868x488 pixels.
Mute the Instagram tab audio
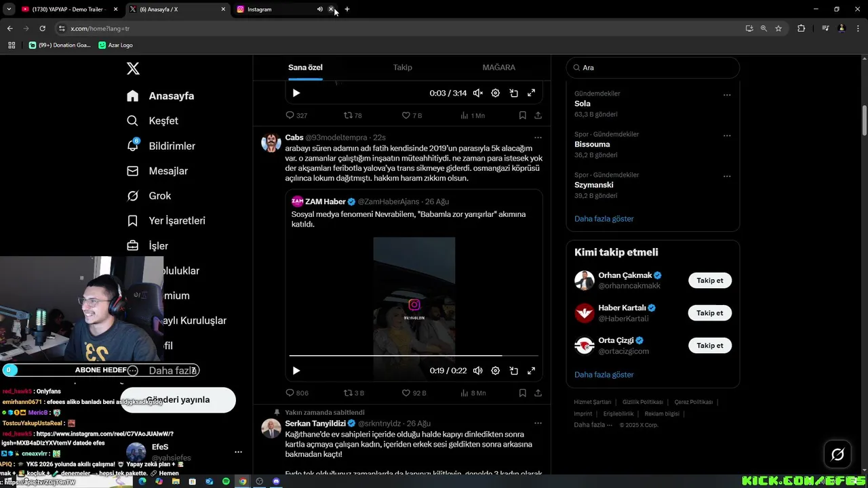320,9
